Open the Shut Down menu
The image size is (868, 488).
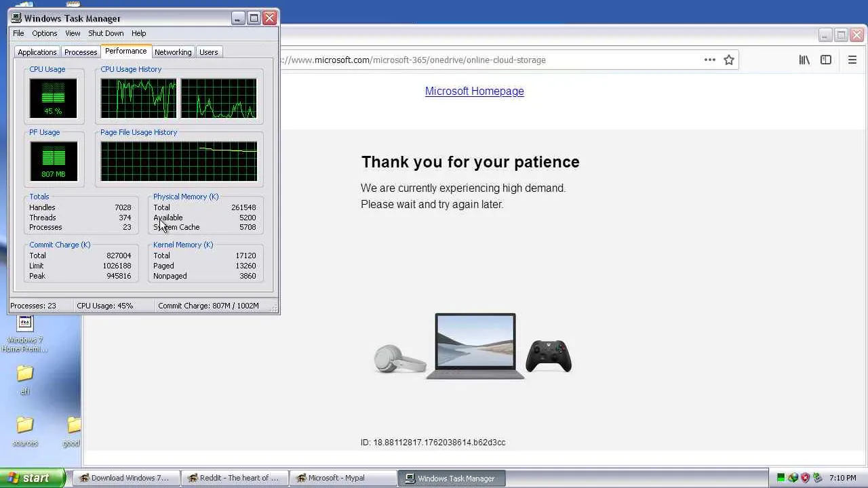(106, 33)
